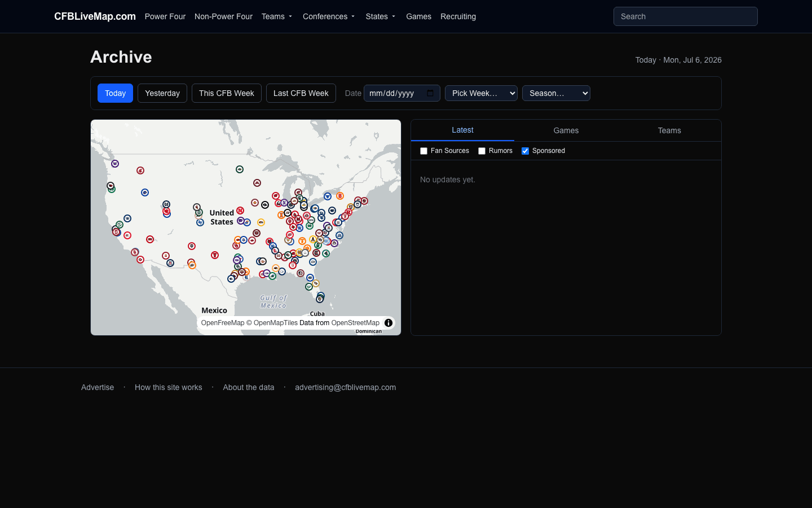Click the Missouri gold tiger marker

[261, 222]
